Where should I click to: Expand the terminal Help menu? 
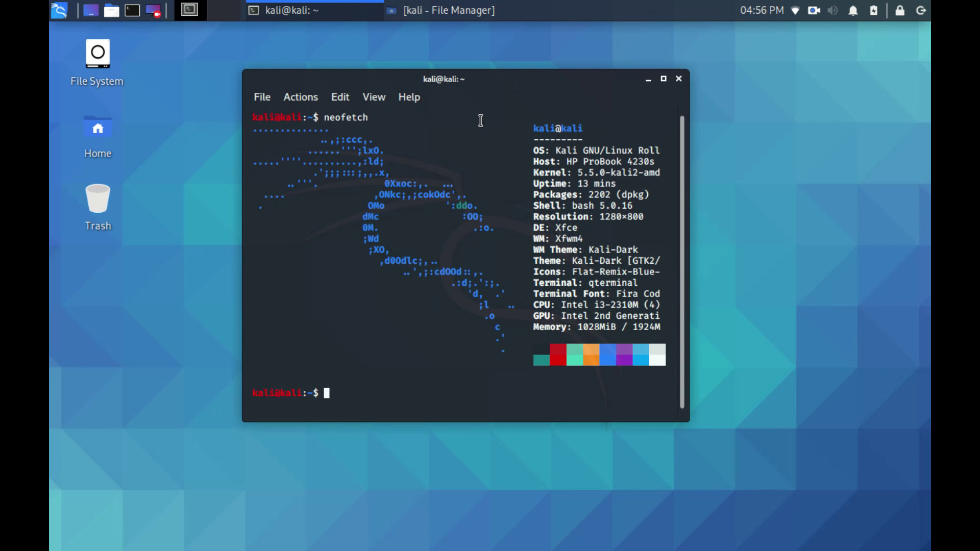coord(409,97)
